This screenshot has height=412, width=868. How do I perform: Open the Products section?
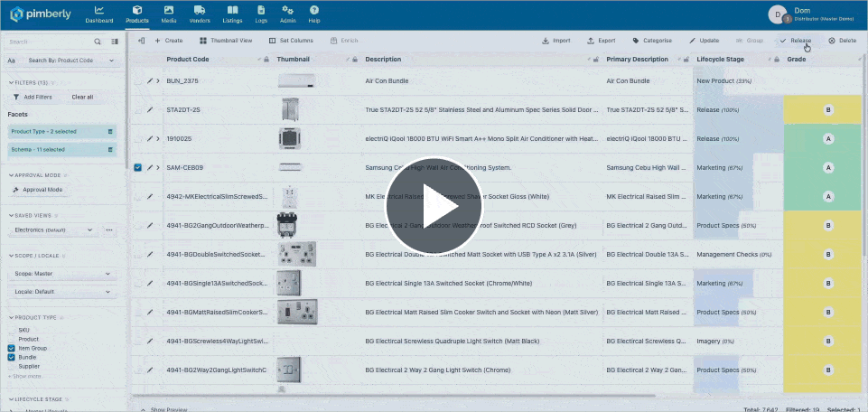coord(136,14)
